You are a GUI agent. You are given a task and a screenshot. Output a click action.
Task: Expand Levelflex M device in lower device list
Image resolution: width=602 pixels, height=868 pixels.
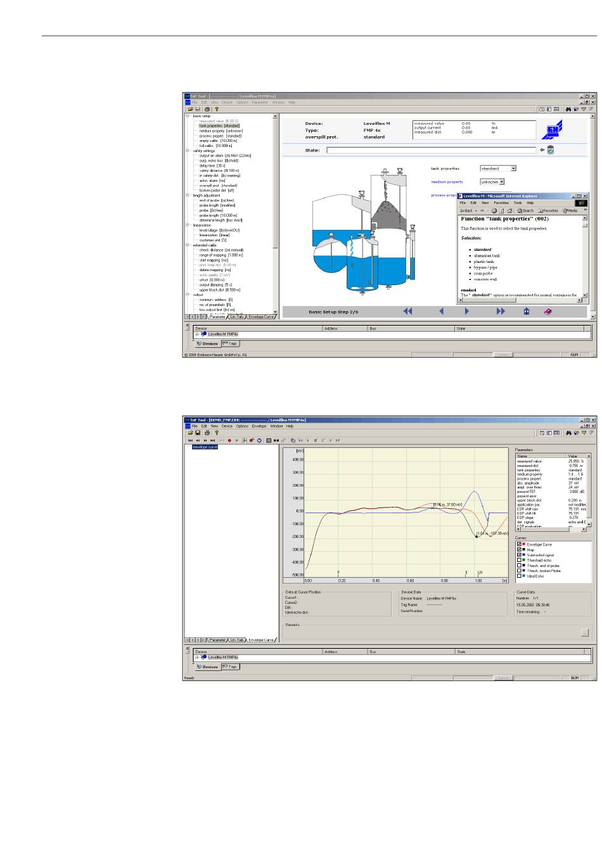pos(197,657)
